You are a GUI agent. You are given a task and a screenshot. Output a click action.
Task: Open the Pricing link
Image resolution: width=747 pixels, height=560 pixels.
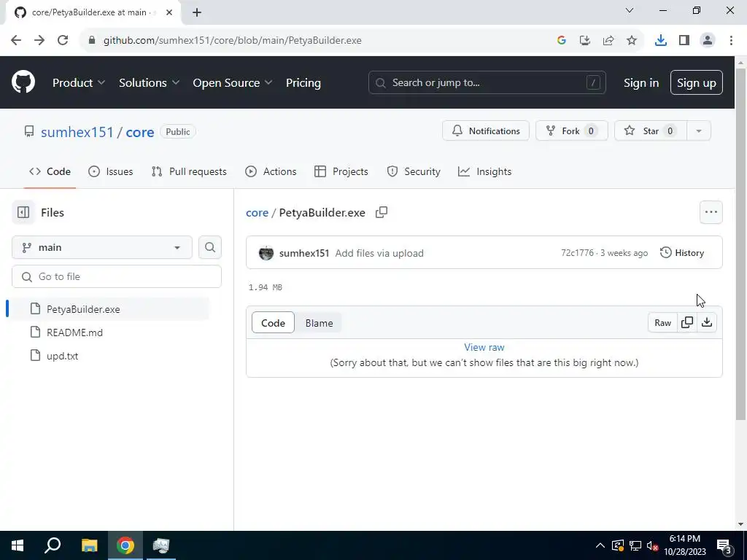pos(303,83)
